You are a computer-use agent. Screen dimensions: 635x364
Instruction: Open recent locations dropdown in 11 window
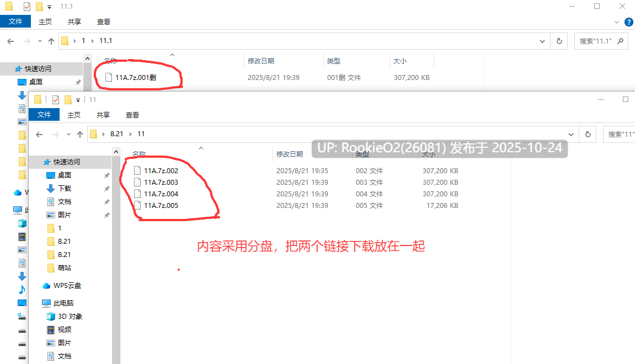[68, 135]
